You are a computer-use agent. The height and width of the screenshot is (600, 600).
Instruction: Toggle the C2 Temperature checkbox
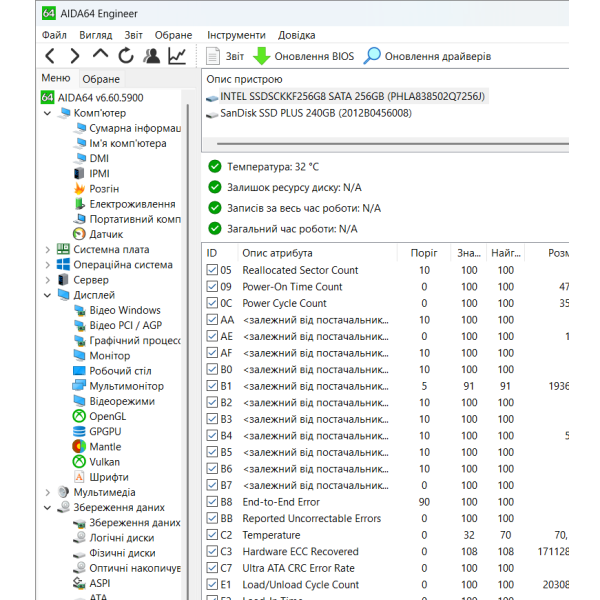(212, 535)
